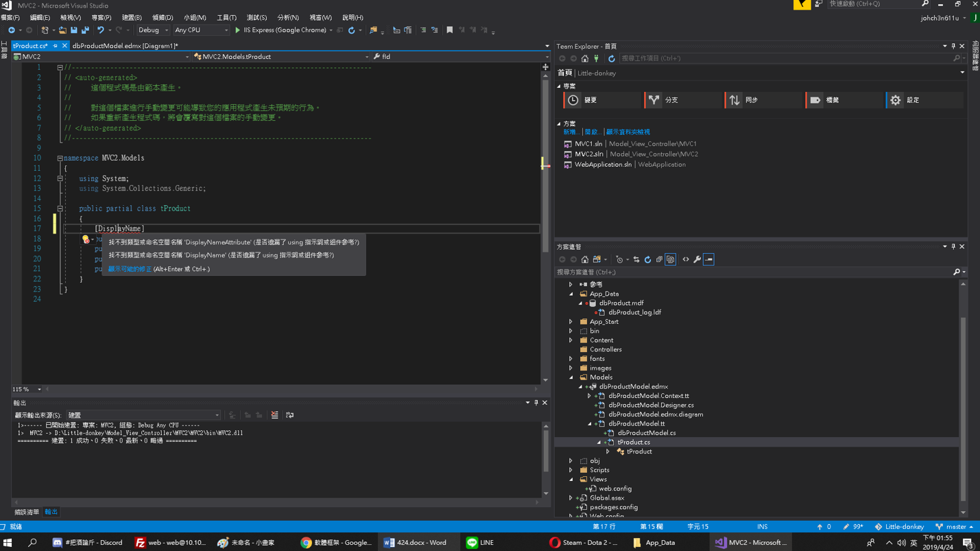Click the uncomment selection icon
This screenshot has width=980, height=551.
434,30
